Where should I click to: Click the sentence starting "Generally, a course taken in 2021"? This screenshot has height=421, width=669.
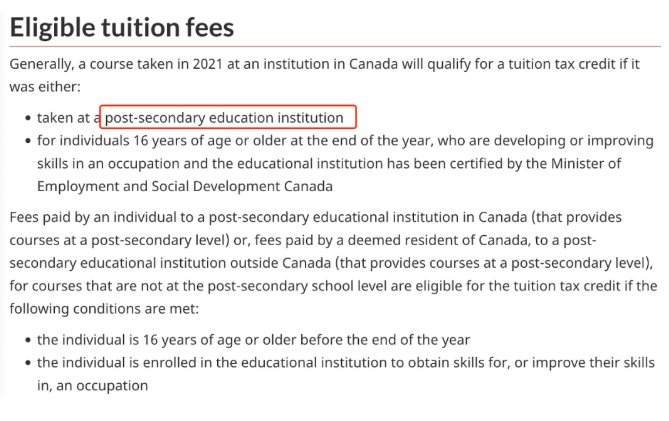point(325,75)
